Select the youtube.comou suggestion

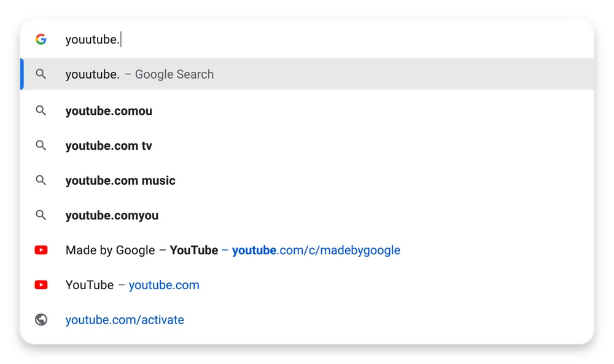[109, 110]
